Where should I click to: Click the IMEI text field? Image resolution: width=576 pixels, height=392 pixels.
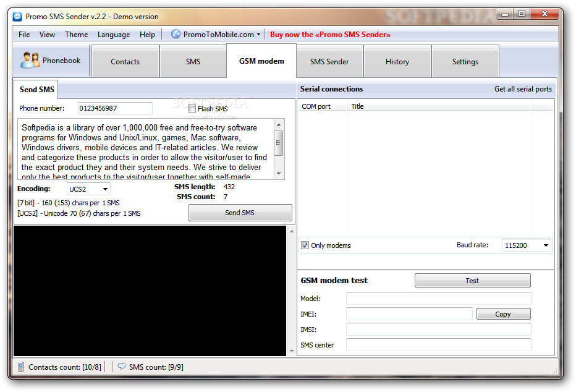(x=409, y=313)
